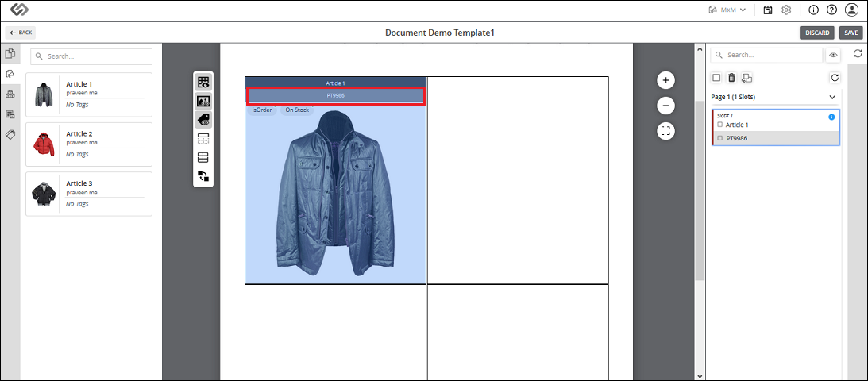
Task: Delete selected slots with trash icon
Action: [731, 78]
